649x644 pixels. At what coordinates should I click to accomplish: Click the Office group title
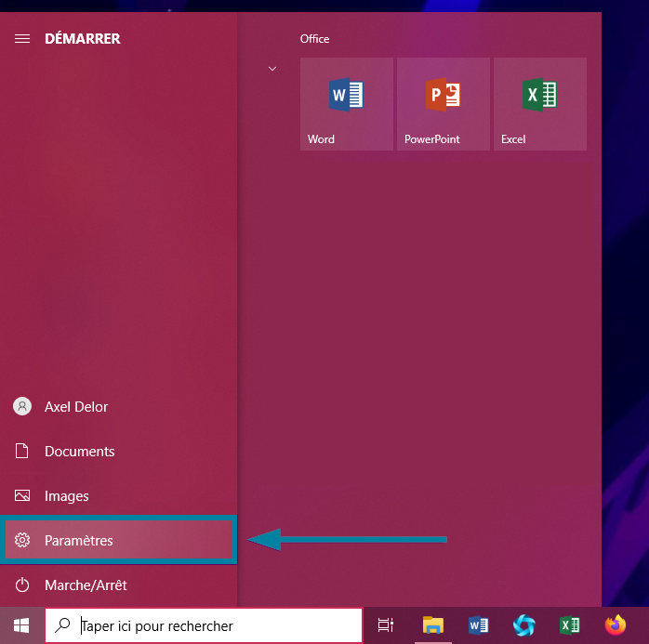tap(314, 39)
